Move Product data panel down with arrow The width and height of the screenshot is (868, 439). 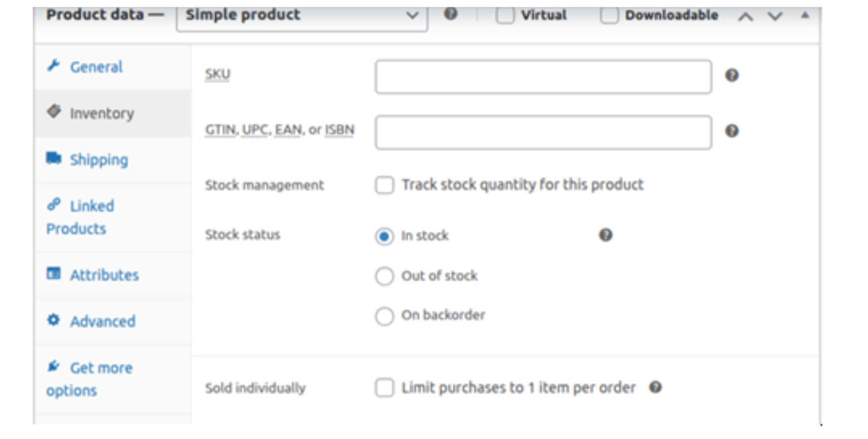point(775,16)
